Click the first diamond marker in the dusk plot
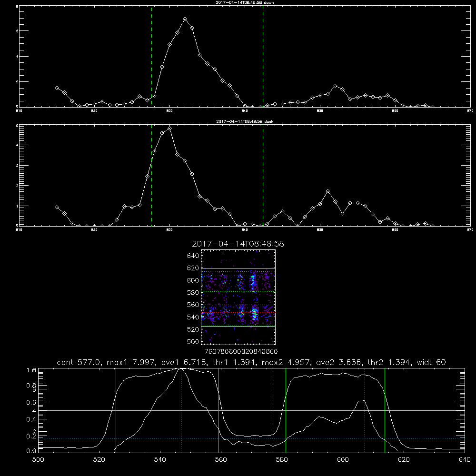 pyautogui.click(x=57, y=208)
